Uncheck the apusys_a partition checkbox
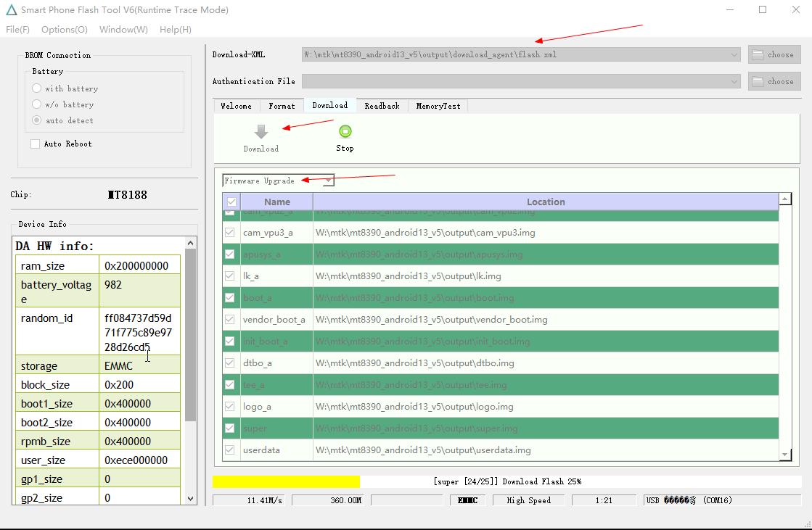The image size is (812, 530). pos(230,254)
